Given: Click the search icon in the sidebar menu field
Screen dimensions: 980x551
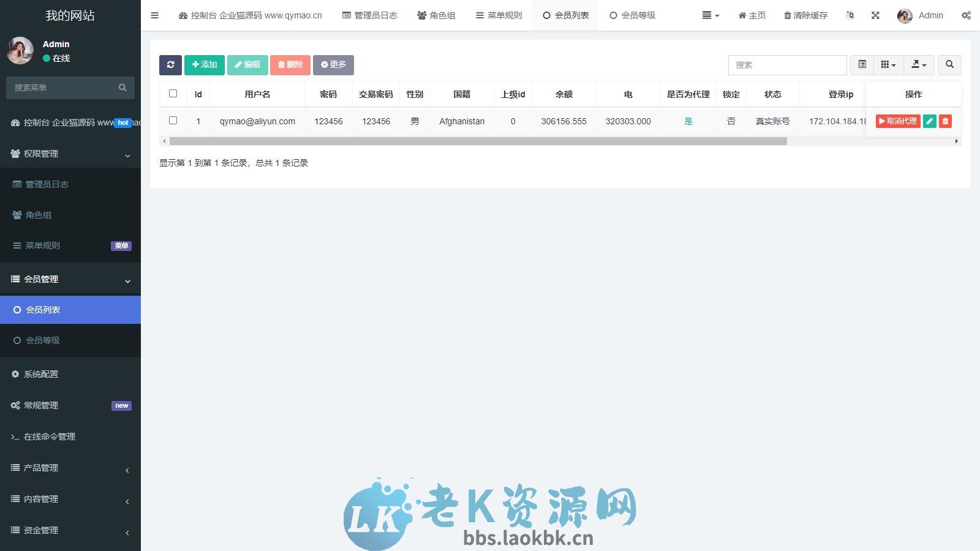Looking at the screenshot, I should pos(123,88).
